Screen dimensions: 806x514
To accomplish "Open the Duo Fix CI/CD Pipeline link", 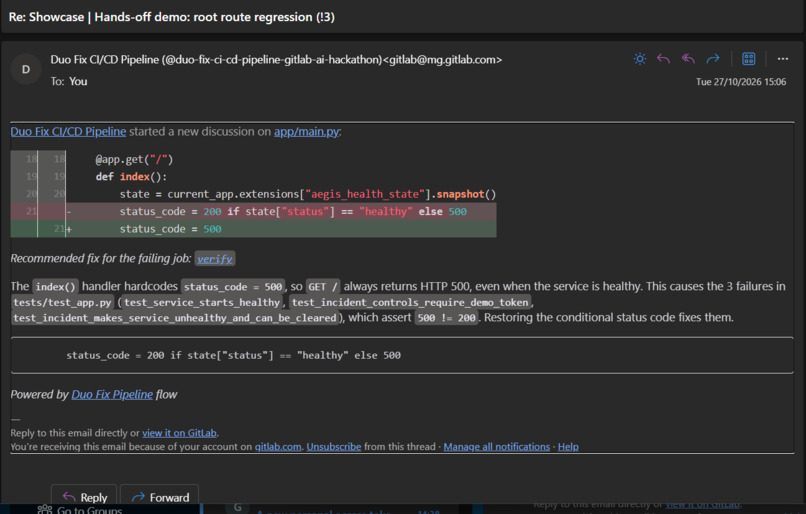I will (68, 132).
